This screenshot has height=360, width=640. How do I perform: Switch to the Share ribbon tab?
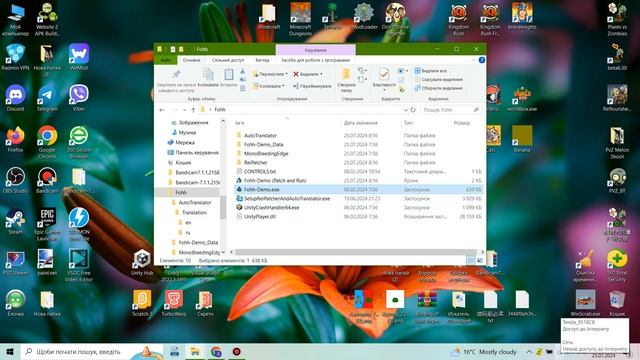click(228, 60)
